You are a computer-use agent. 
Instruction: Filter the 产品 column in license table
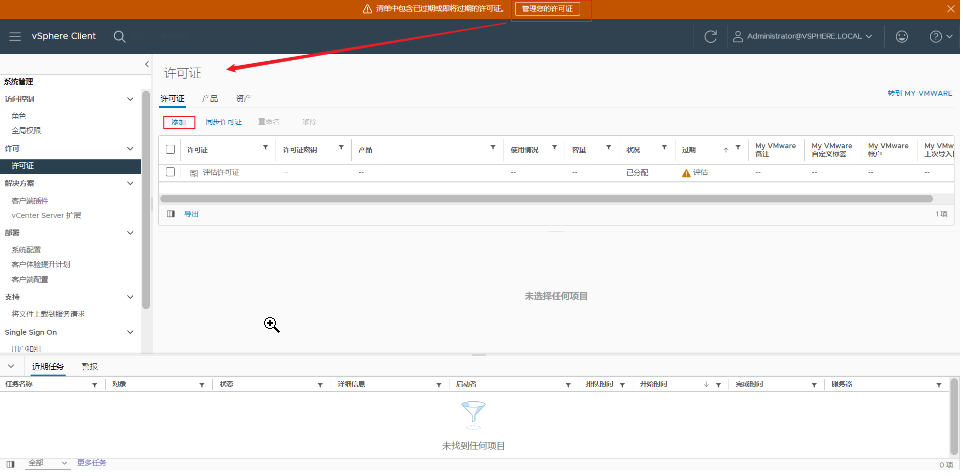click(x=493, y=147)
